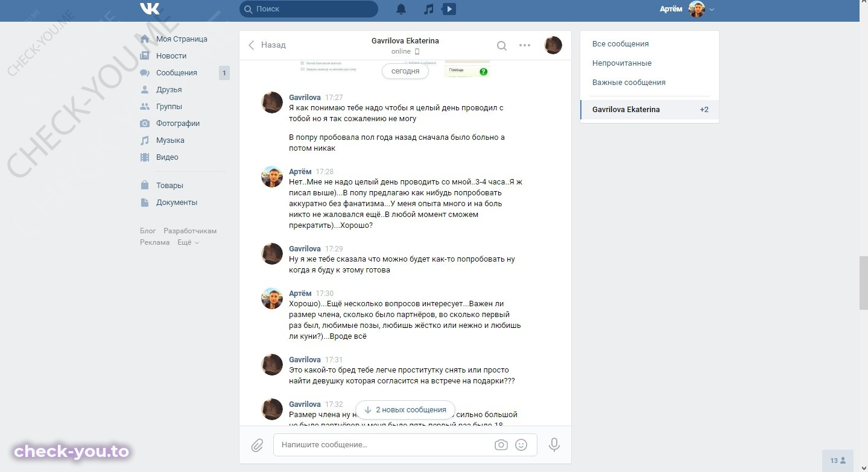This screenshot has height=472, width=868.
Task: Open the three-dots chat actions menu
Action: [525, 45]
